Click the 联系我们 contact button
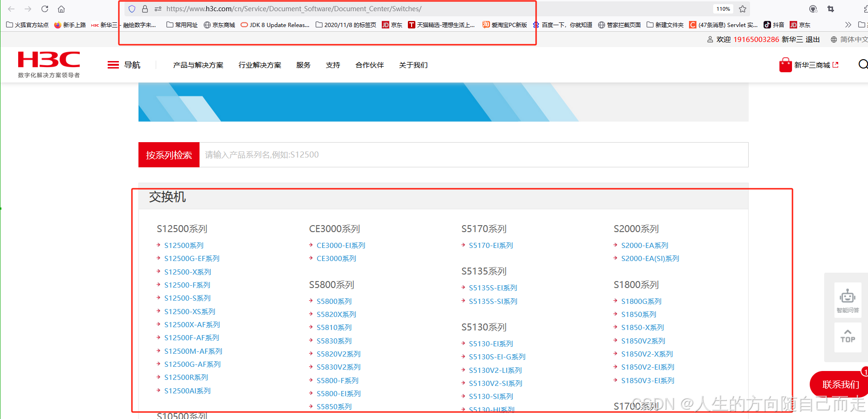Image resolution: width=868 pixels, height=419 pixels. 840,385
